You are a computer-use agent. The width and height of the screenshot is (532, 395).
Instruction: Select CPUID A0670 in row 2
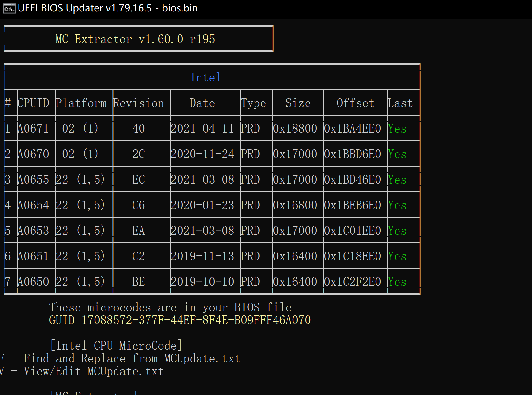(33, 154)
